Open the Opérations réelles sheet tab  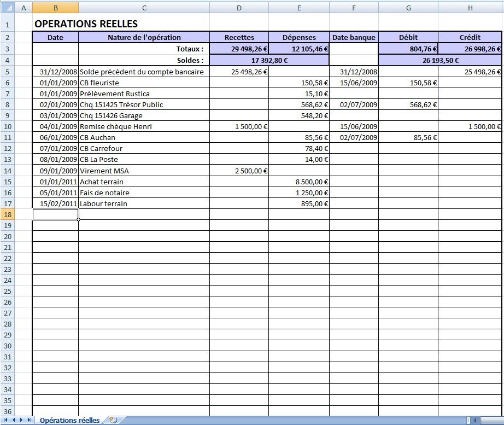(x=69, y=420)
